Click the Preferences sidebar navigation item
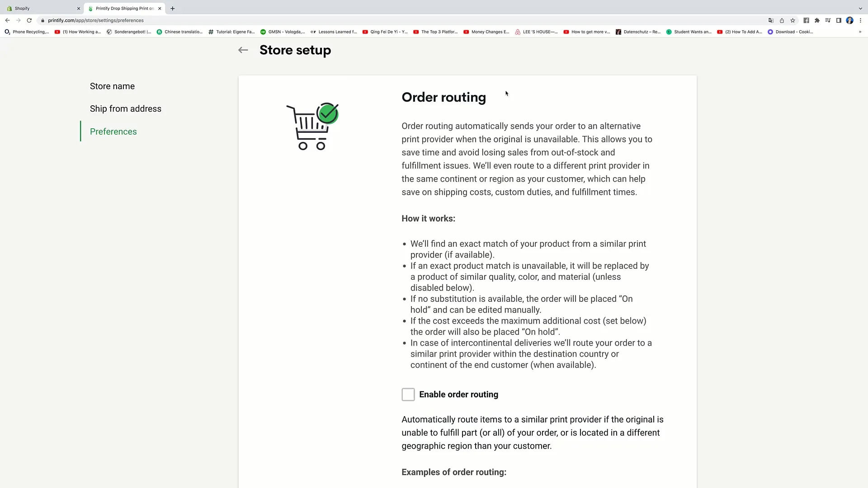This screenshot has height=488, width=868. 113,131
